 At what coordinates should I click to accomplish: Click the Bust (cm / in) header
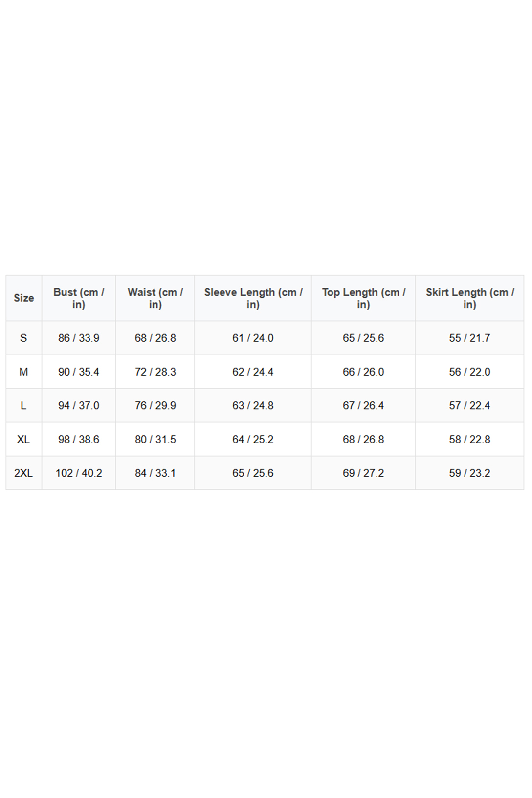coord(79,298)
